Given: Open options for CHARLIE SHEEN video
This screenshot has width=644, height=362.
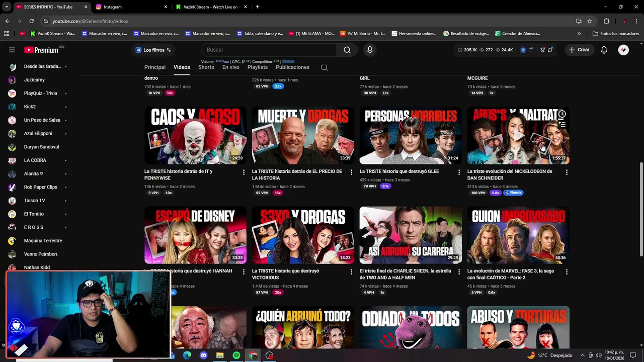Looking at the screenshot, I should tap(459, 271).
